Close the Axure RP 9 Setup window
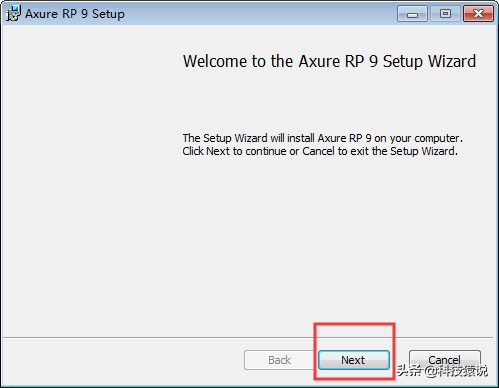Image resolution: width=499 pixels, height=388 pixels. [x=478, y=14]
